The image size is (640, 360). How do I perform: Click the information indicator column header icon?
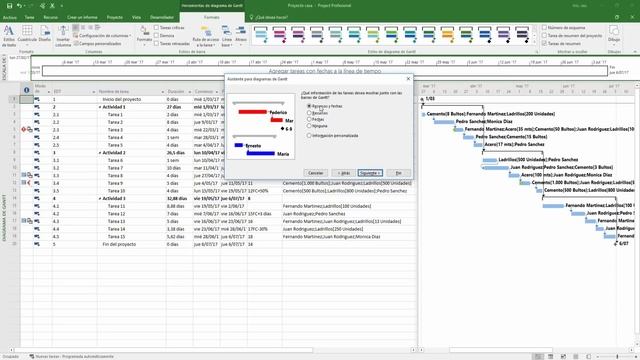pos(27,90)
